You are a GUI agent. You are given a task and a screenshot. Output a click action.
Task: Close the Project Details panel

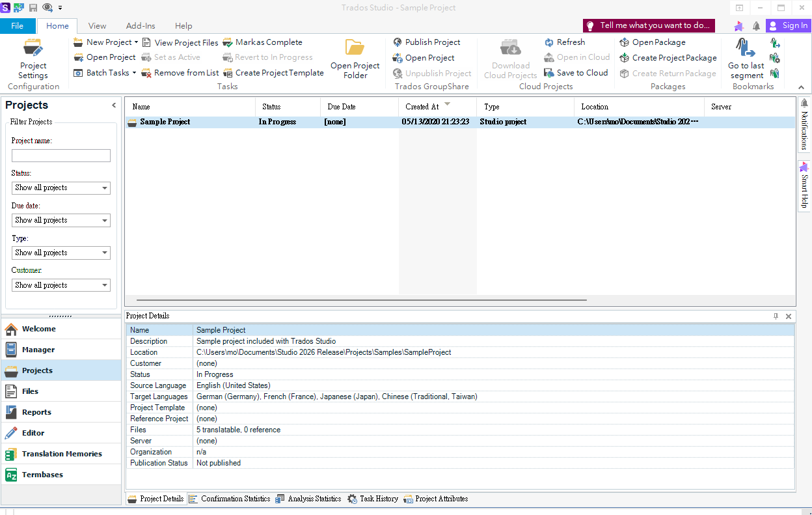[x=789, y=316]
